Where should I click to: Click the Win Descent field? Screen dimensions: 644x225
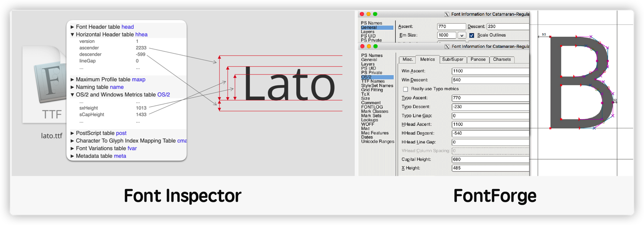(490, 80)
